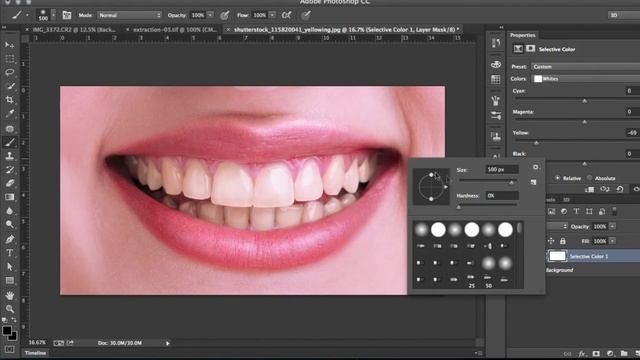This screenshot has width=640, height=360.
Task: Select the Eraser tool
Action: coord(10,184)
